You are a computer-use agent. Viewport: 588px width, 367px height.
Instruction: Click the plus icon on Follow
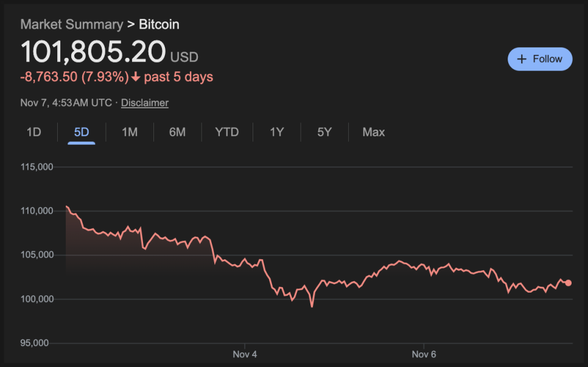click(x=521, y=59)
